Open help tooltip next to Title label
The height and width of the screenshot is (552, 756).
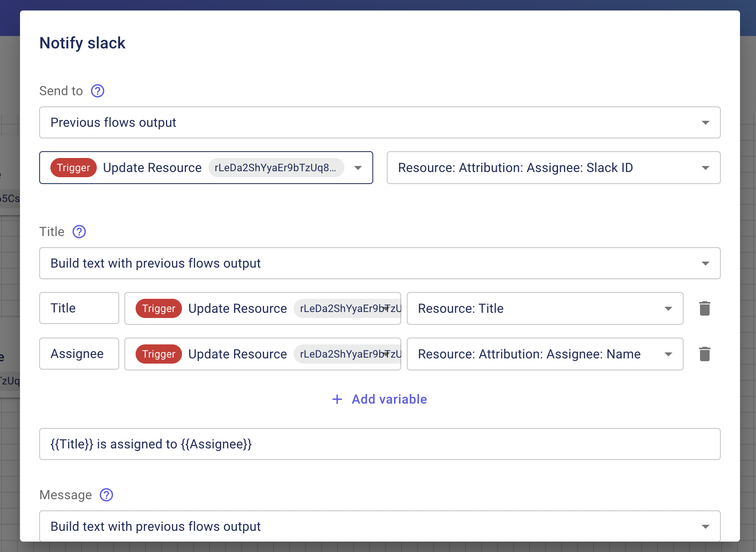tap(79, 232)
